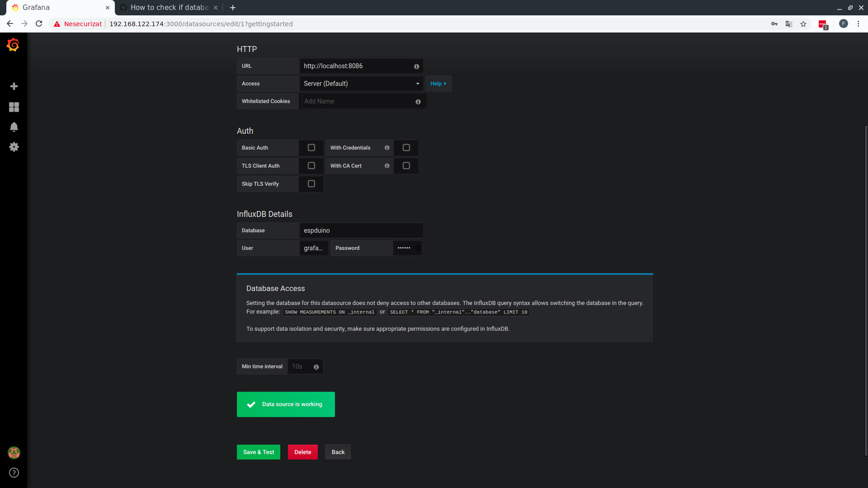Enable the With Credentials checkbox
The height and width of the screenshot is (488, 868).
(x=406, y=148)
